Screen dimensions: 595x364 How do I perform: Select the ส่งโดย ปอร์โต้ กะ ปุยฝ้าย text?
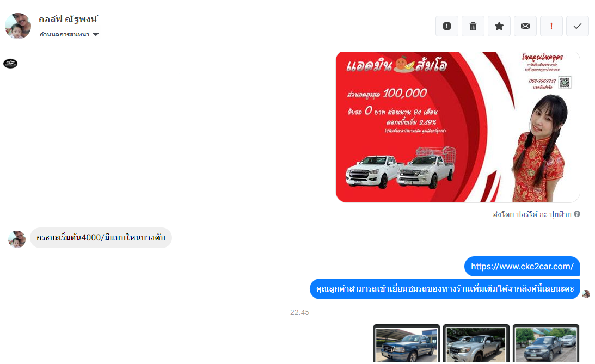coord(532,214)
